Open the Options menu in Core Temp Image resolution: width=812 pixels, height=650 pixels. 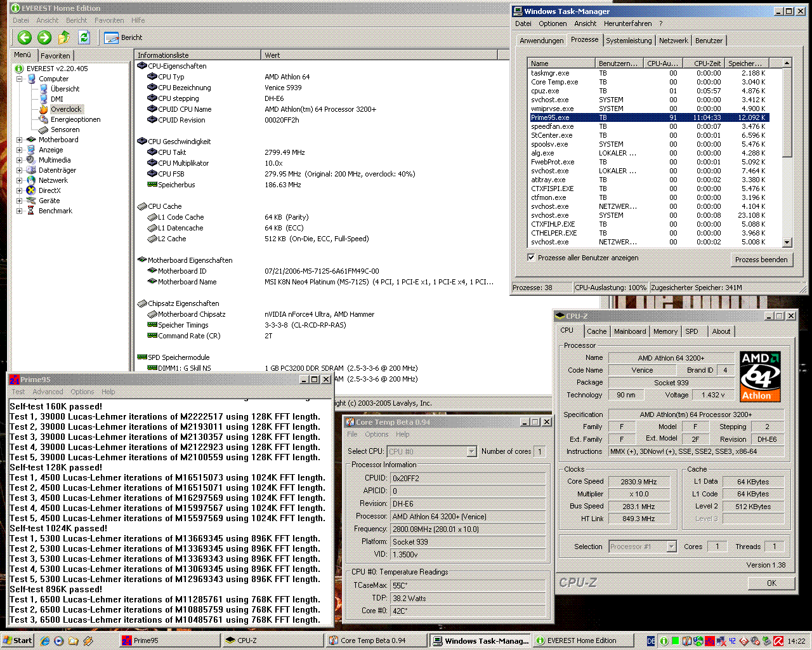click(376, 434)
